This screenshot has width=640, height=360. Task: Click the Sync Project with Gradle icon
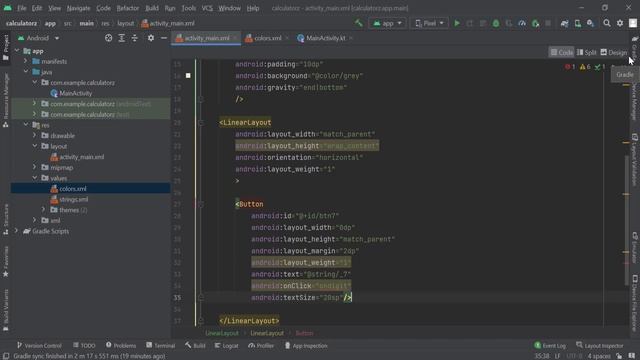click(564, 24)
